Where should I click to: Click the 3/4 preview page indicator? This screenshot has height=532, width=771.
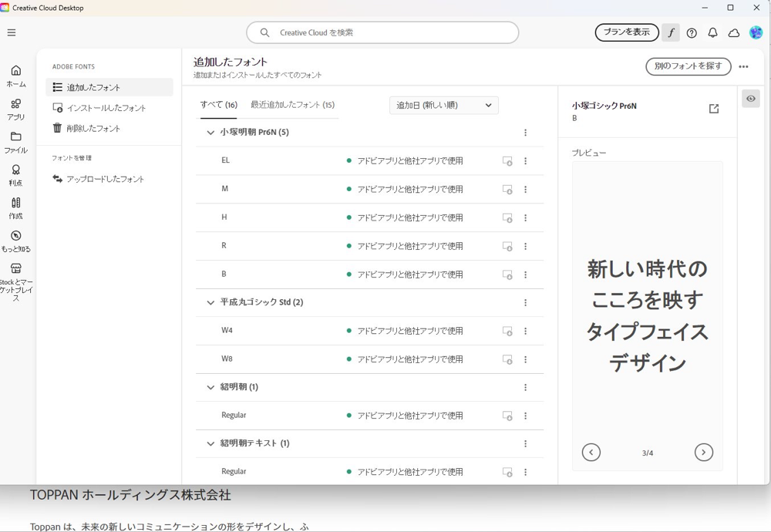tap(647, 453)
